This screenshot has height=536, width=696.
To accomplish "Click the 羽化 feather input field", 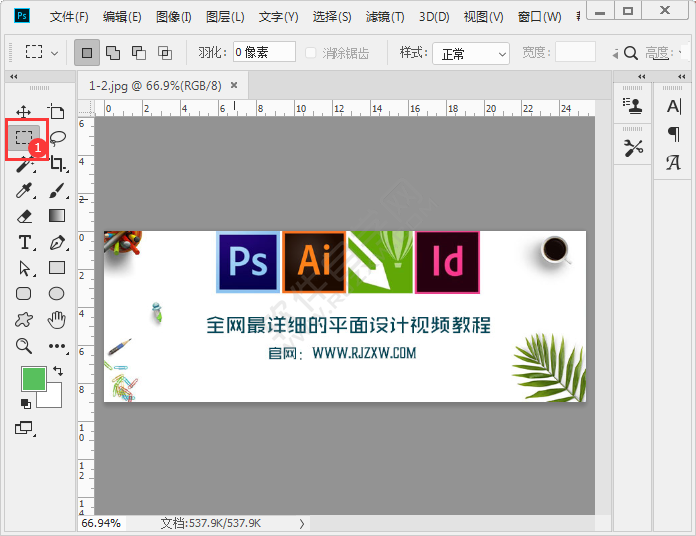I will click(264, 53).
